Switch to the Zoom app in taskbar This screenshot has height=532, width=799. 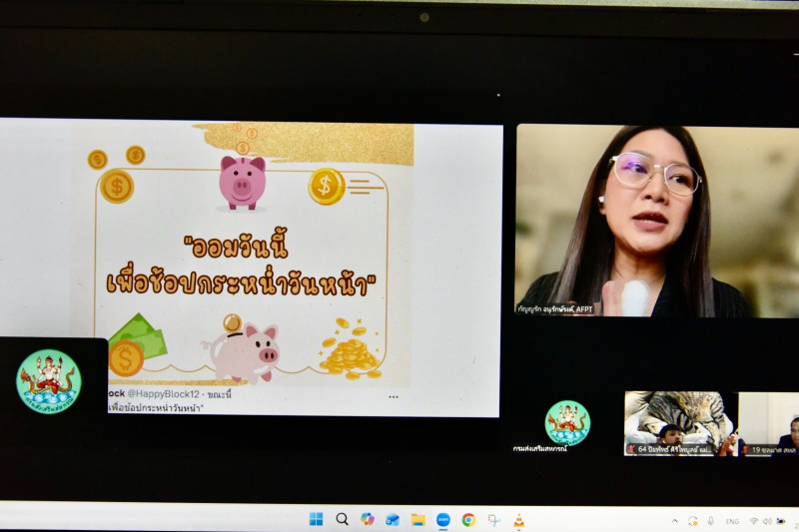[443, 519]
